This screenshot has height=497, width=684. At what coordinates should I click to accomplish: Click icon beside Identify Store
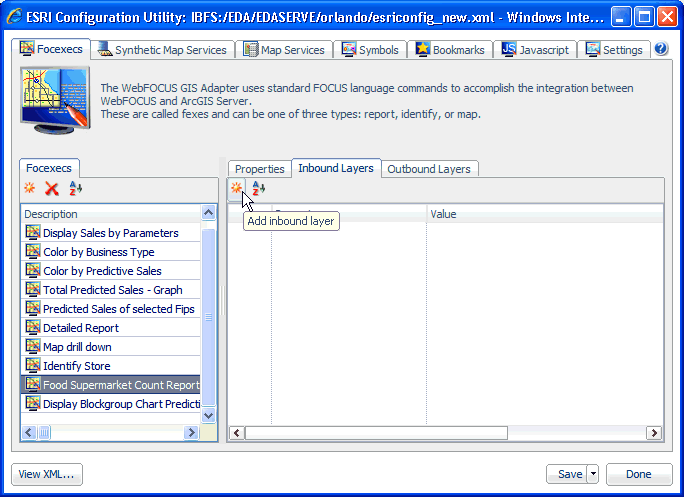(33, 365)
